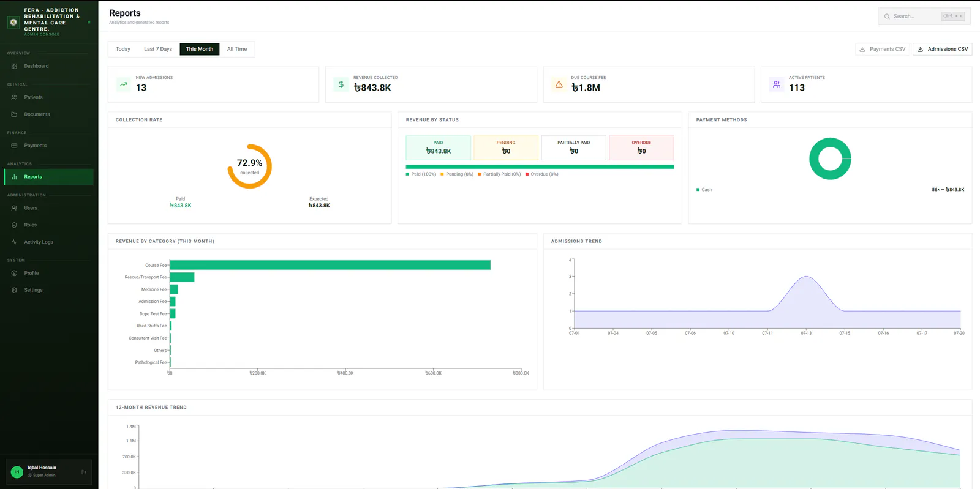Image resolution: width=980 pixels, height=489 pixels.
Task: Click the 113 active patients value
Action: pos(797,88)
